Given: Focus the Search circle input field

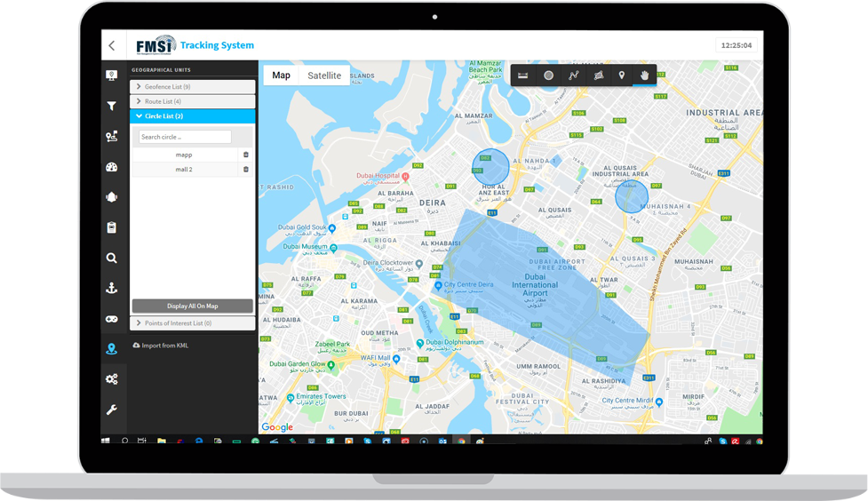Looking at the screenshot, I should (185, 137).
